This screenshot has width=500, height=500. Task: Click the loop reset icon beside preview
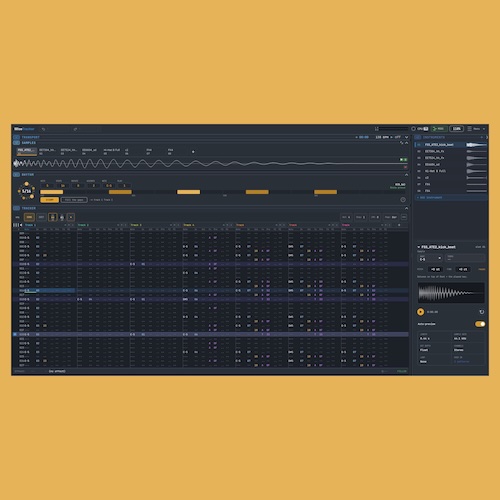pyautogui.click(x=481, y=312)
